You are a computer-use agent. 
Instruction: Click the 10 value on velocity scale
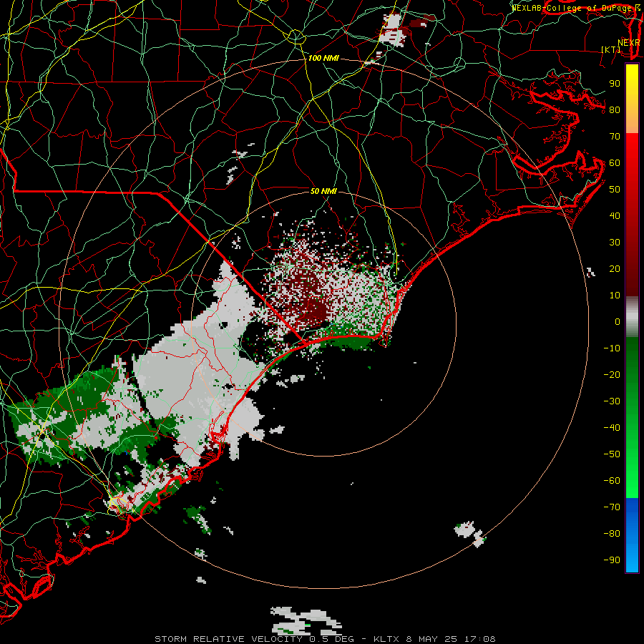pos(615,296)
